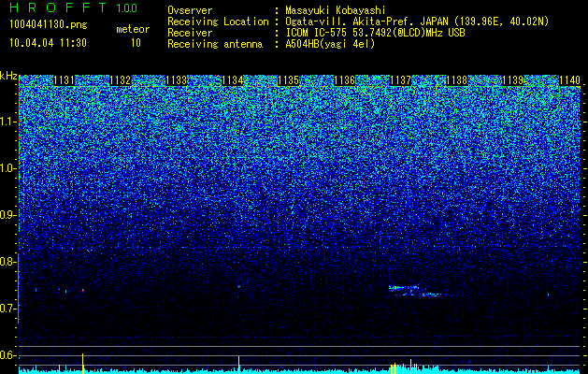
Task: Click the 1135 time marker
Action: point(288,80)
